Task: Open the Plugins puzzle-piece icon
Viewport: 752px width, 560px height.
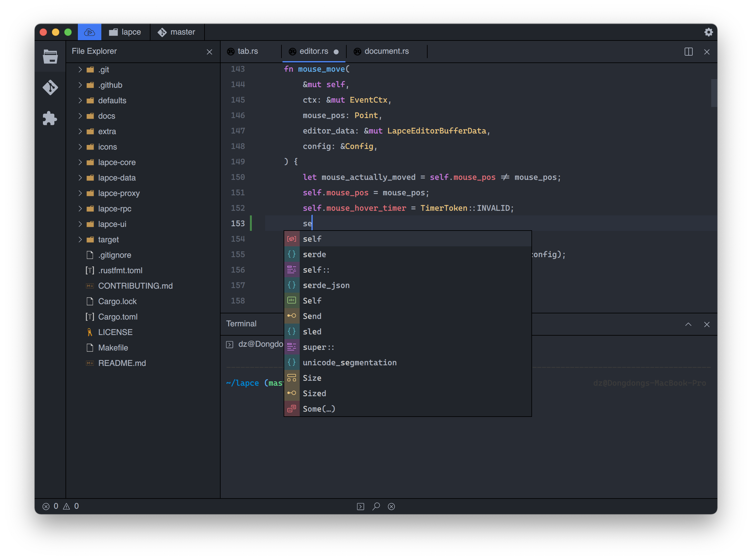Action: [50, 118]
